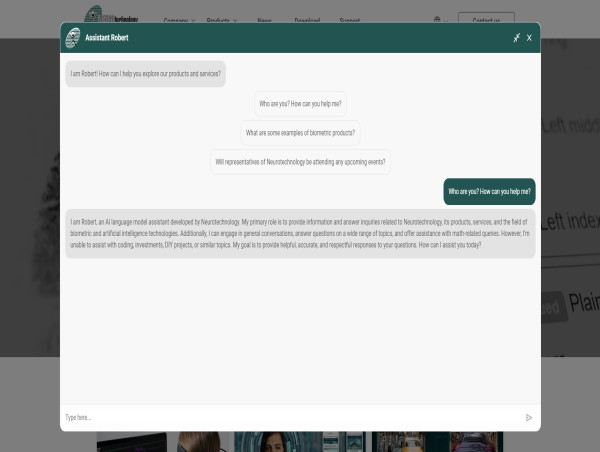Screen dimensions: 600x452
Task: Click the Contact us button
Action: coord(486,18)
